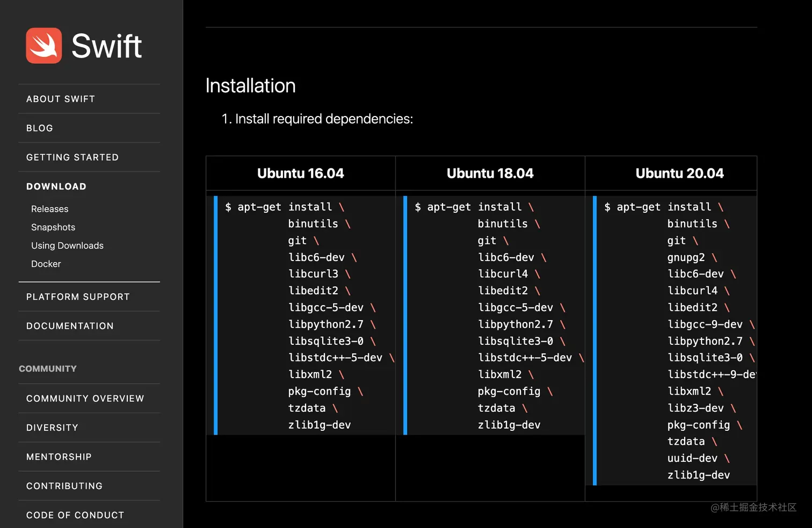Viewport: 812px width, 528px height.
Task: Select the Download menu heading
Action: pyautogui.click(x=56, y=186)
